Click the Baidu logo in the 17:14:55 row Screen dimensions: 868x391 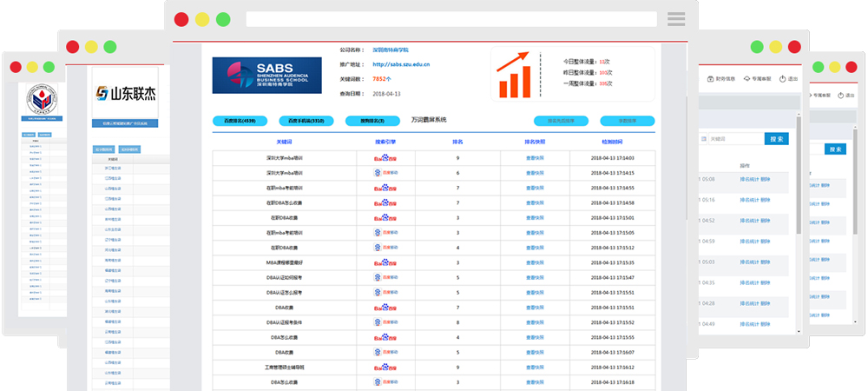385,188
